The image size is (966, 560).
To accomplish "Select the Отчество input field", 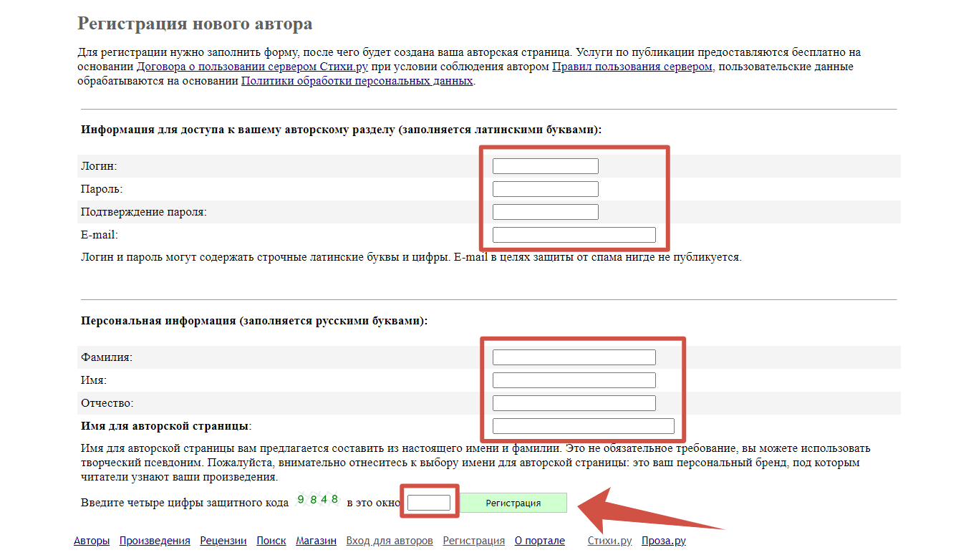I will pos(574,403).
